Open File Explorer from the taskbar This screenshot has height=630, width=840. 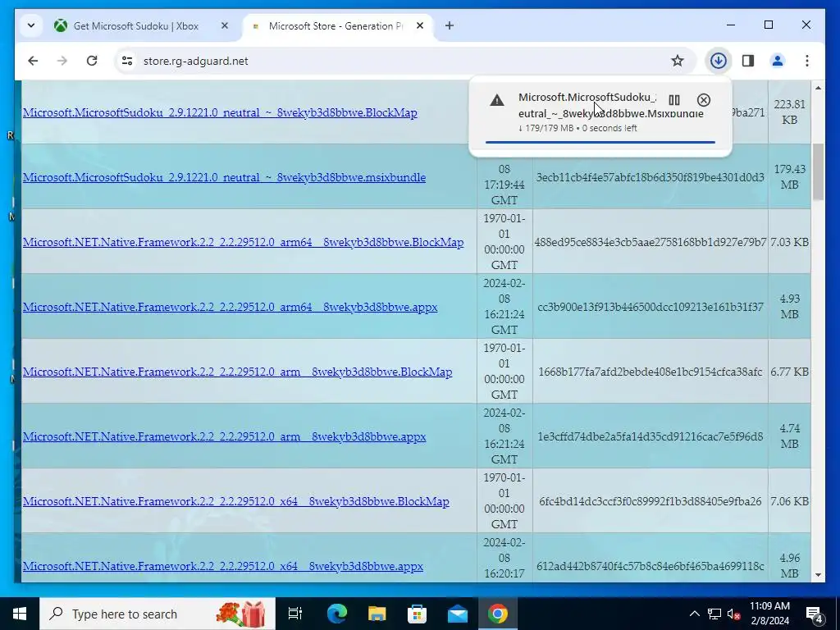(377, 614)
